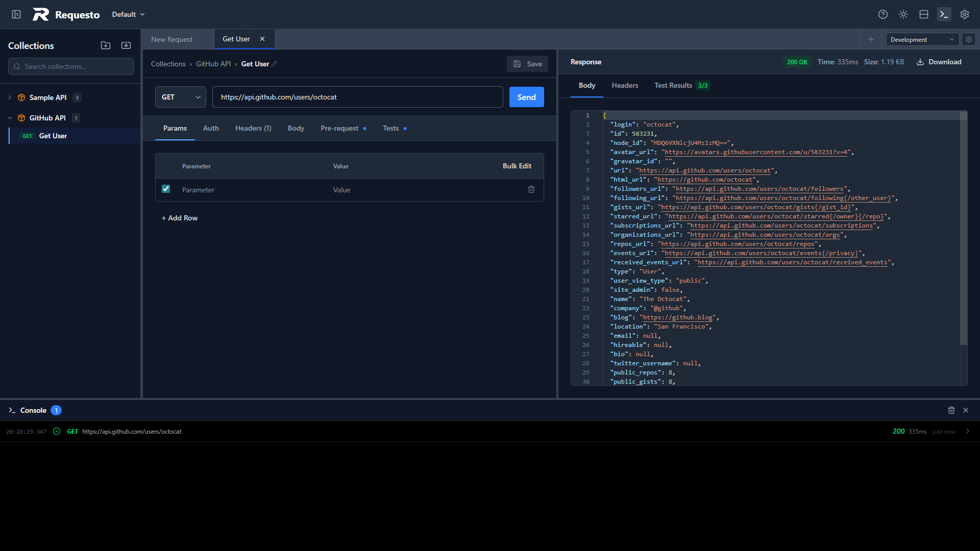Click the 200 OK status badge

pyautogui.click(x=797, y=62)
